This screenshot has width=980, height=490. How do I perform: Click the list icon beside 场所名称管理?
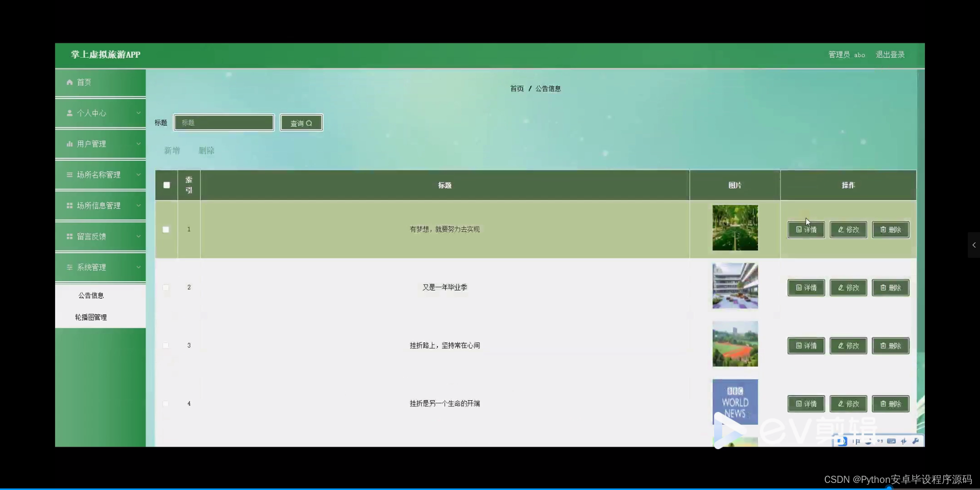(x=69, y=175)
